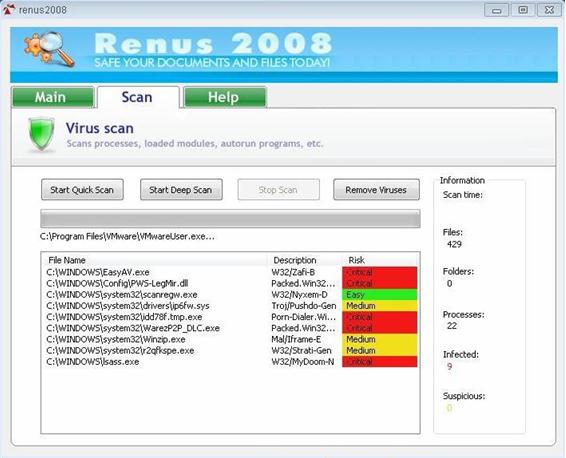Image resolution: width=566 pixels, height=458 pixels.
Task: Click the scan progress bar
Action: (x=230, y=219)
